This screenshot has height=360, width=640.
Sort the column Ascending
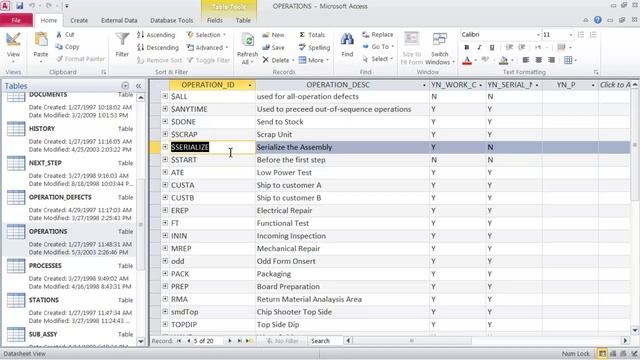click(x=156, y=35)
